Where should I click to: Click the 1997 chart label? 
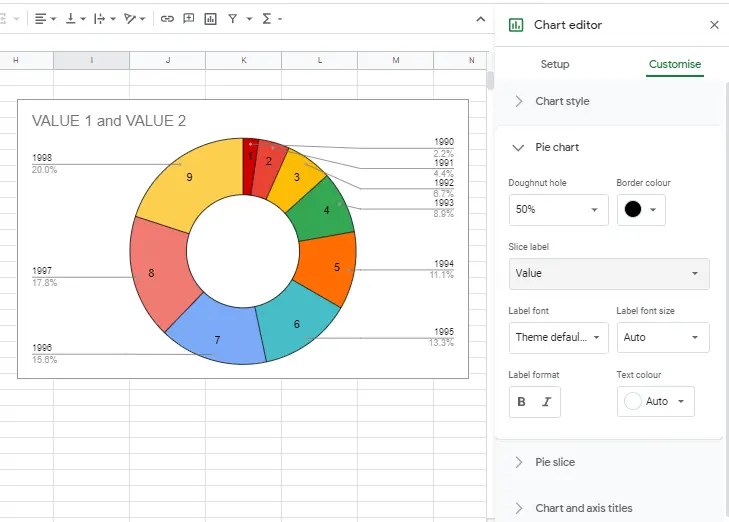pos(42,271)
